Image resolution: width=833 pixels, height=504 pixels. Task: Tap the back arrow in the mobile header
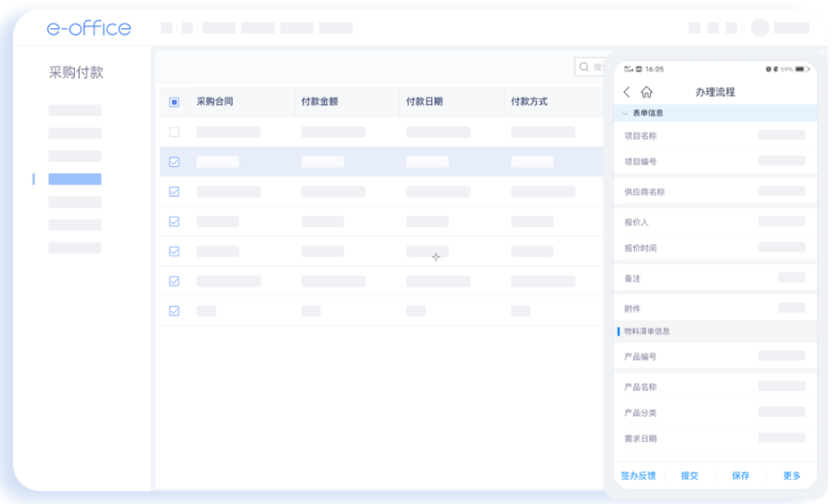pyautogui.click(x=627, y=92)
